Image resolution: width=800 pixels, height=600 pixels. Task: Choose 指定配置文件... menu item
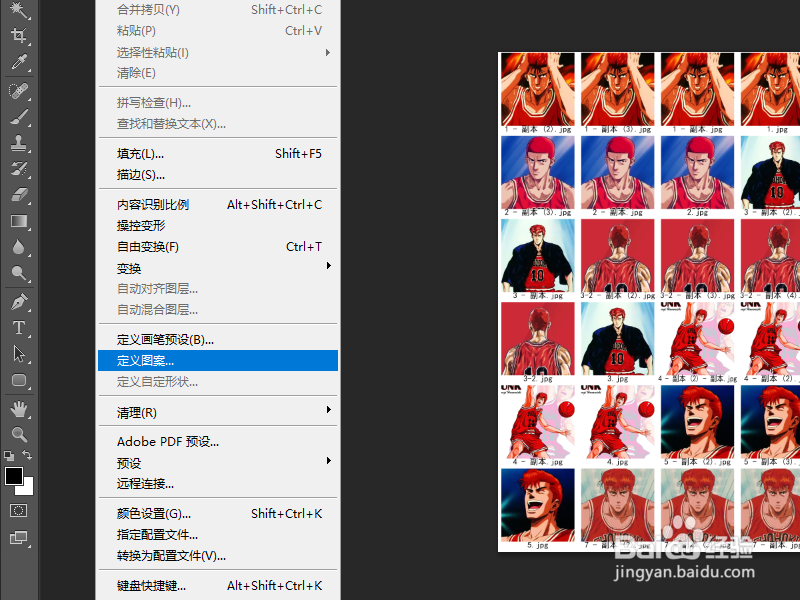click(218, 535)
